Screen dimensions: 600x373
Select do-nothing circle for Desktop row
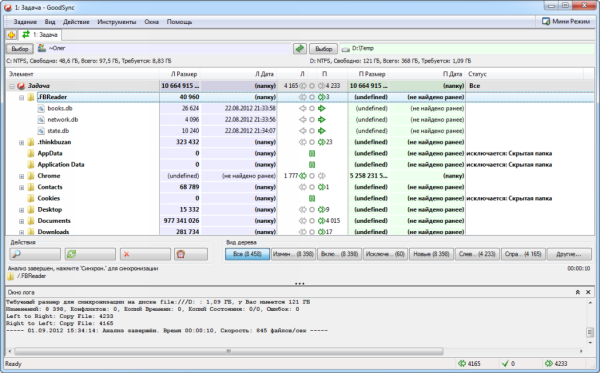312,210
